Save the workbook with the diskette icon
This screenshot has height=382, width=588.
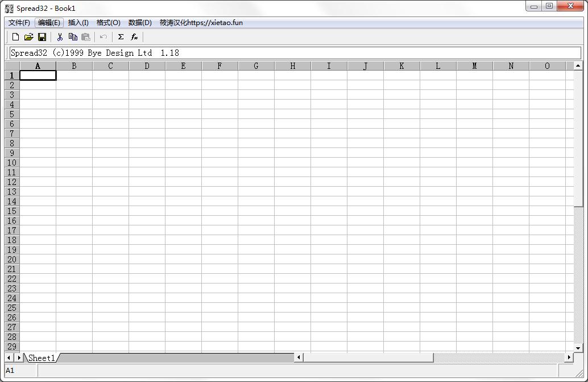click(x=42, y=36)
